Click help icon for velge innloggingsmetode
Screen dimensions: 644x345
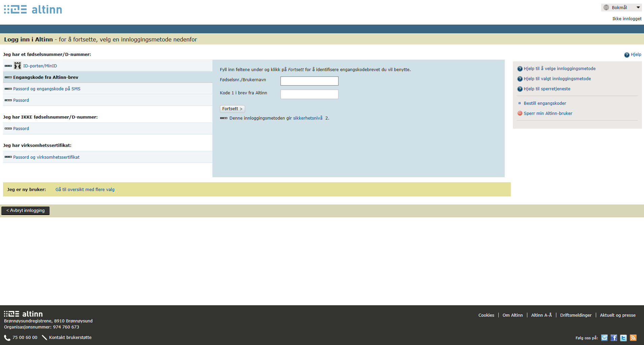click(x=520, y=69)
